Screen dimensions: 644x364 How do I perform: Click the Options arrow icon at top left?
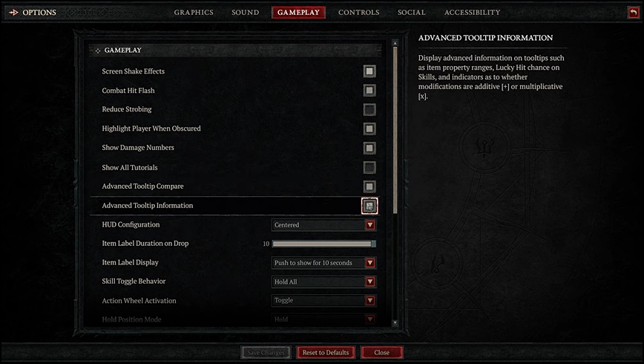(13, 13)
